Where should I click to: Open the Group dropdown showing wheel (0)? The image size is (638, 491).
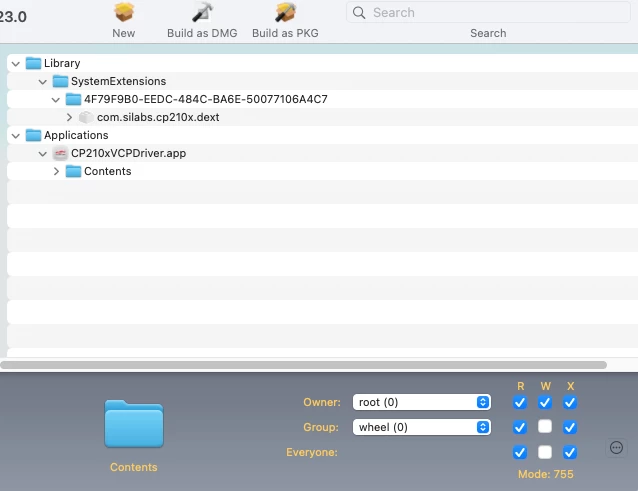point(422,427)
